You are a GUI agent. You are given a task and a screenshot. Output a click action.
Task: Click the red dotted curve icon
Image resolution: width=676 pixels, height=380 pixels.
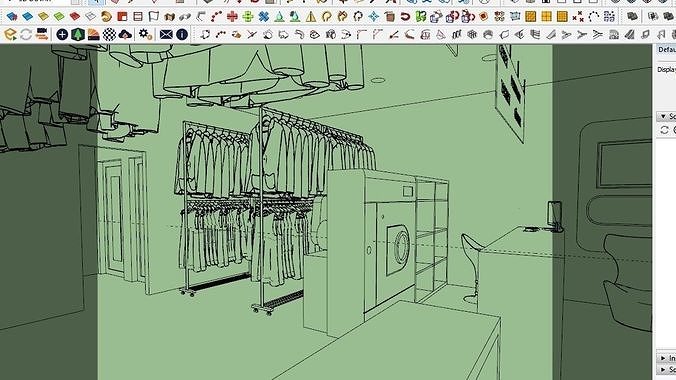tap(216, 17)
